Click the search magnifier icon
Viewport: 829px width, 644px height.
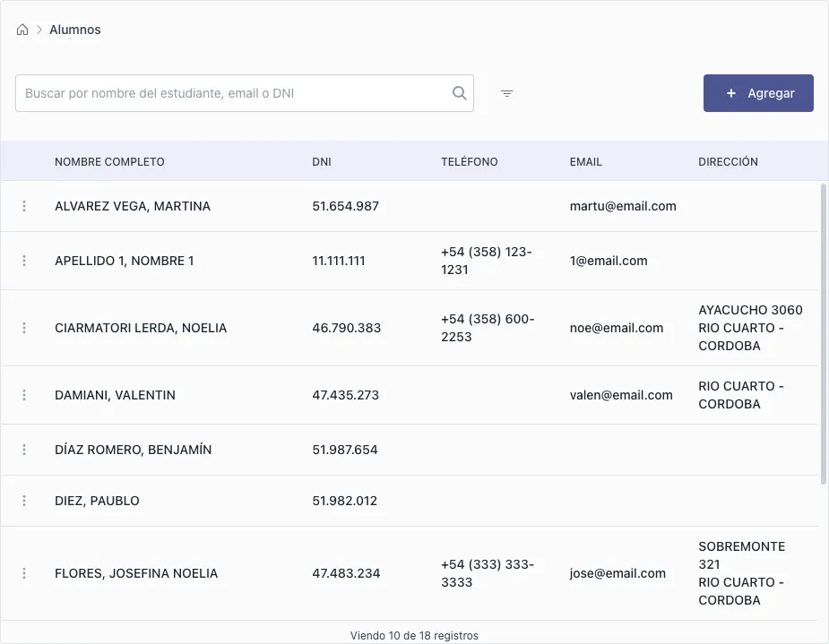pyautogui.click(x=460, y=93)
